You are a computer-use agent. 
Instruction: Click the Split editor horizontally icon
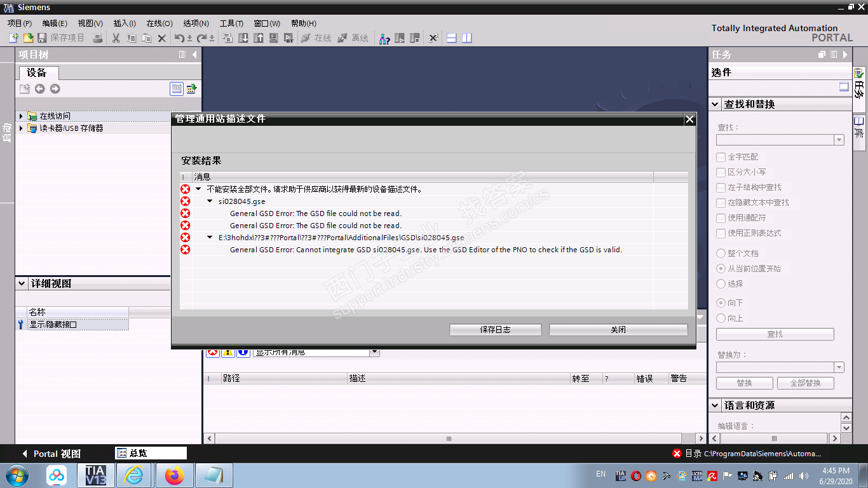(x=452, y=38)
